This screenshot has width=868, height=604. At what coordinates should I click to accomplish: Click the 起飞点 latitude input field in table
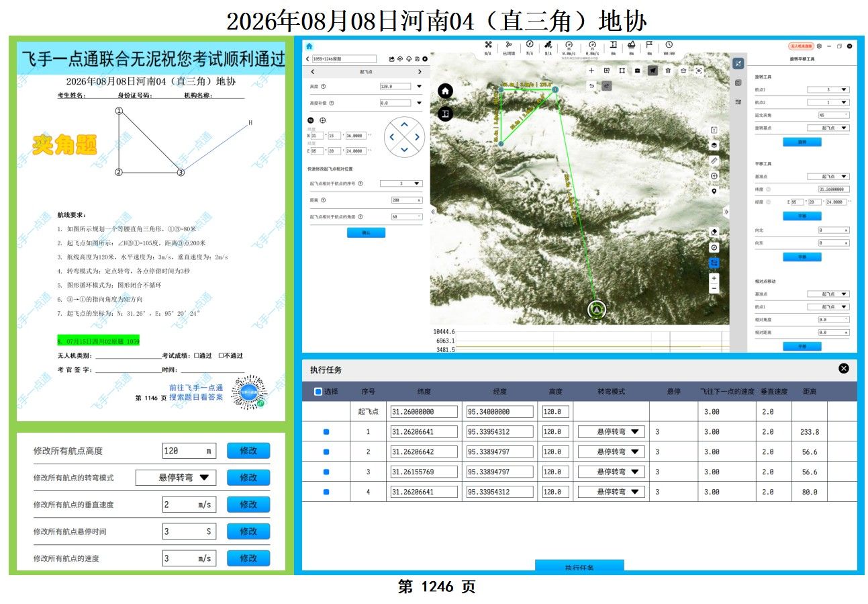click(424, 411)
